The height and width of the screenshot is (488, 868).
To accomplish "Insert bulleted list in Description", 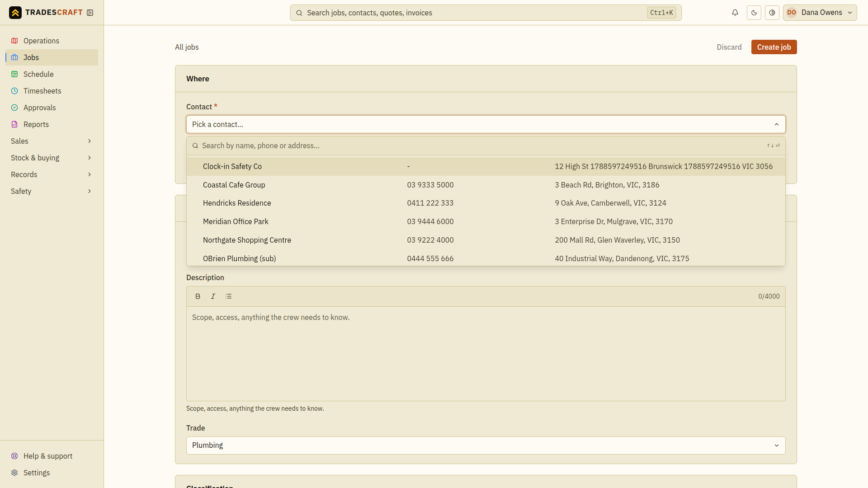I will (228, 296).
